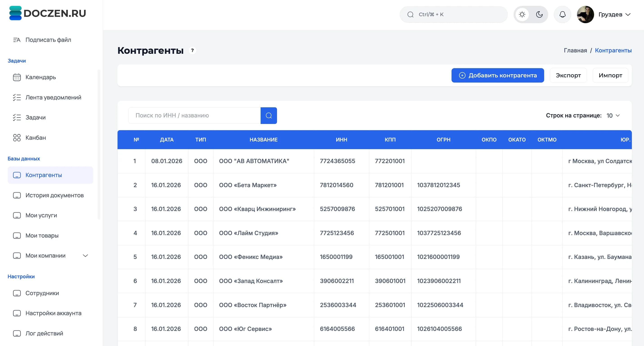644x346 pixels.
Task: Click the ДАТА column header
Action: pyautogui.click(x=167, y=140)
